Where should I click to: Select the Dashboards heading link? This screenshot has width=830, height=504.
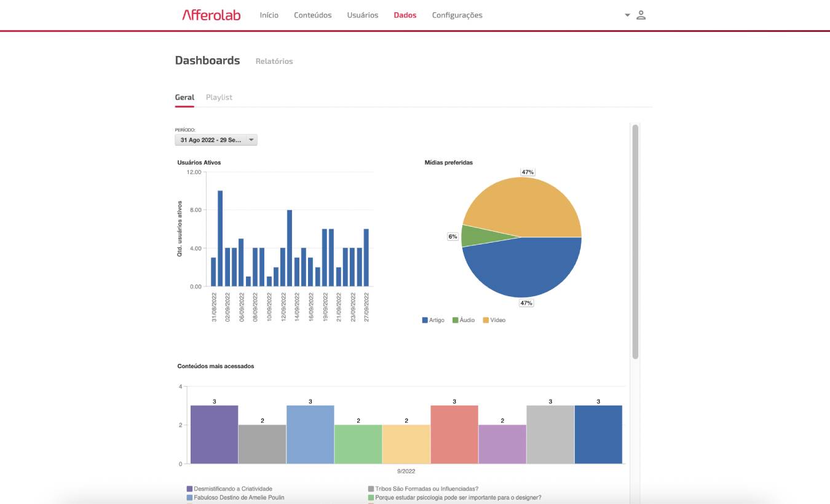coord(207,60)
